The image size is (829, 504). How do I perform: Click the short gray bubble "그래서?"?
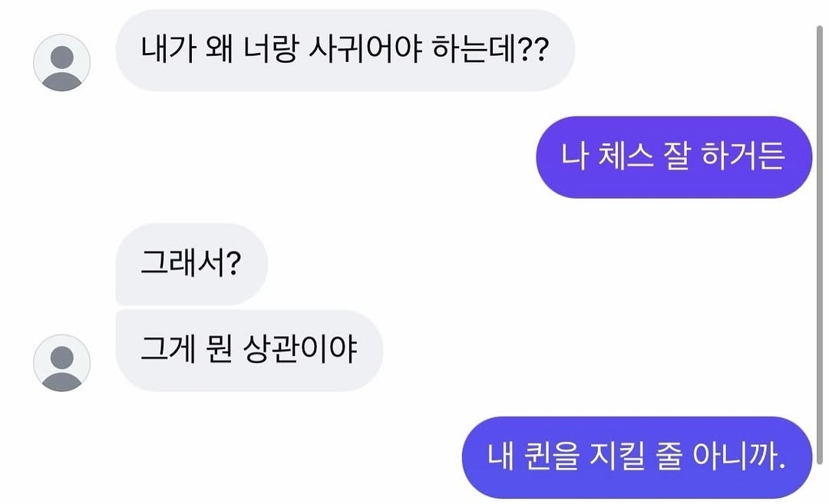click(x=191, y=264)
